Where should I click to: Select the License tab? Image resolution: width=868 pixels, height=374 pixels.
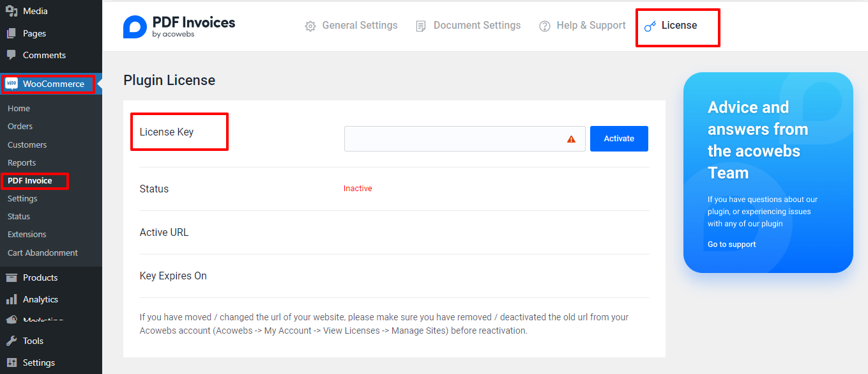coord(671,26)
